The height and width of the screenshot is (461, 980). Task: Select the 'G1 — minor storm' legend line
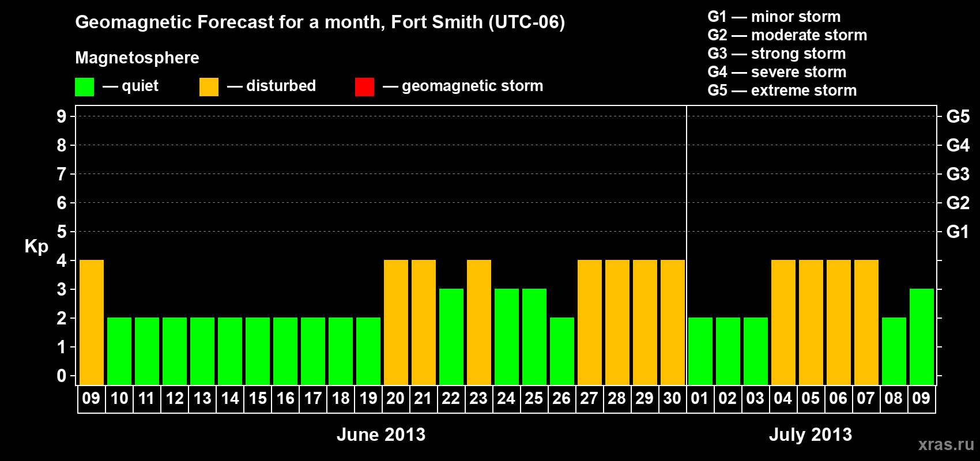(x=774, y=17)
